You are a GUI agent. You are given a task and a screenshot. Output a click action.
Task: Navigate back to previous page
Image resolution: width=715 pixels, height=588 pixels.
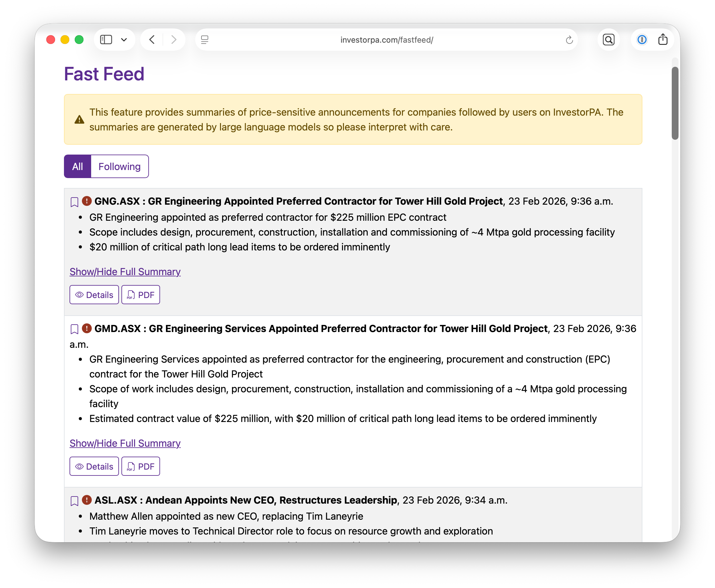(152, 40)
